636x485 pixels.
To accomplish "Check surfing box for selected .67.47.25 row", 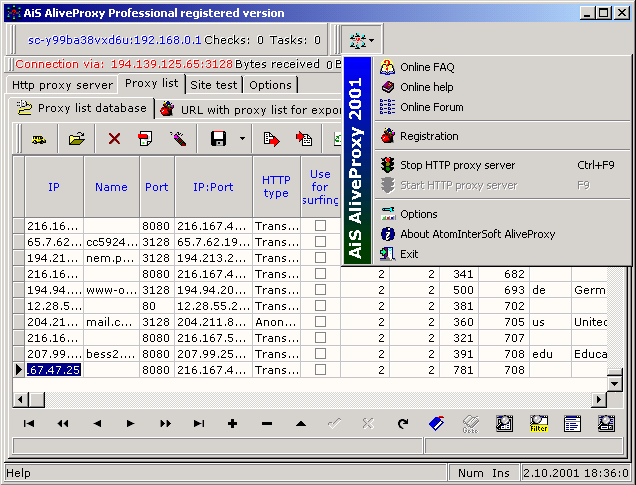I will (320, 369).
